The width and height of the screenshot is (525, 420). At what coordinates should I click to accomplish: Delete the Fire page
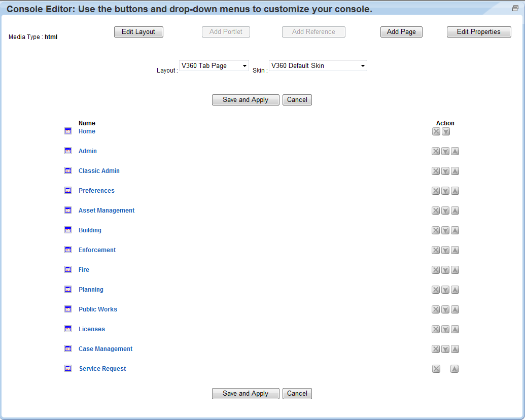click(x=436, y=270)
